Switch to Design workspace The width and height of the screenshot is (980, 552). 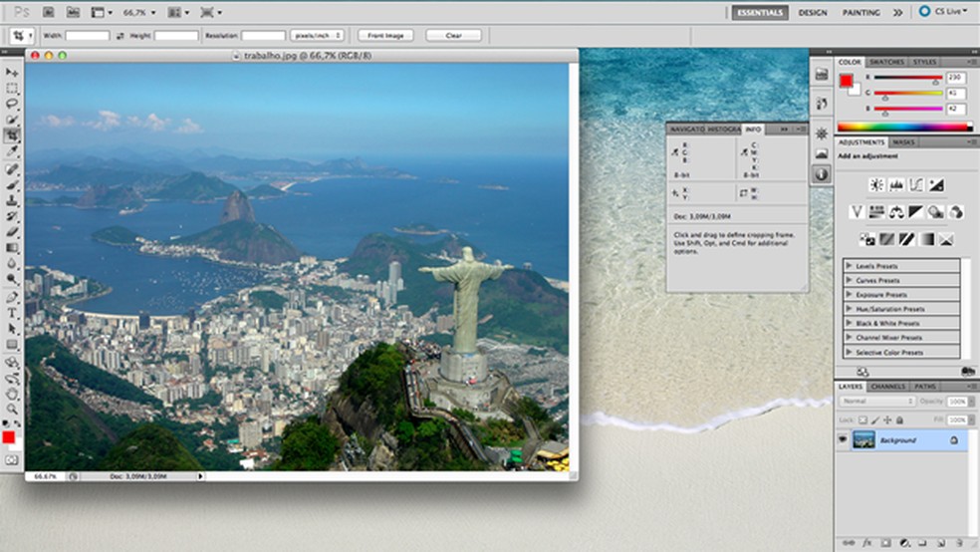tap(813, 13)
